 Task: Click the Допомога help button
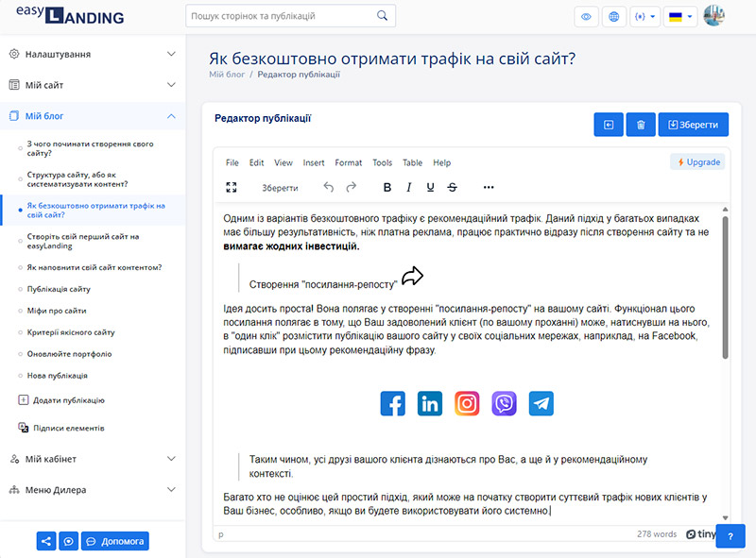point(115,542)
